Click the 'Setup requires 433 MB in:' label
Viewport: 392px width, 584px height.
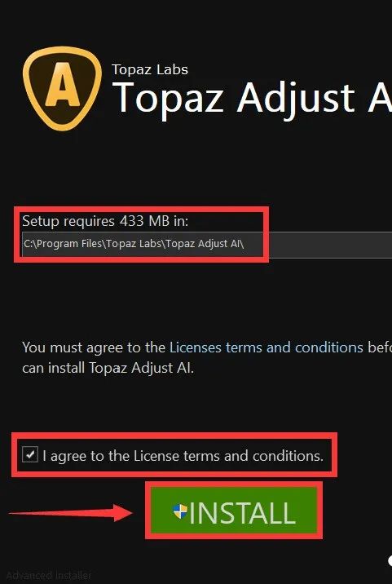(105, 221)
